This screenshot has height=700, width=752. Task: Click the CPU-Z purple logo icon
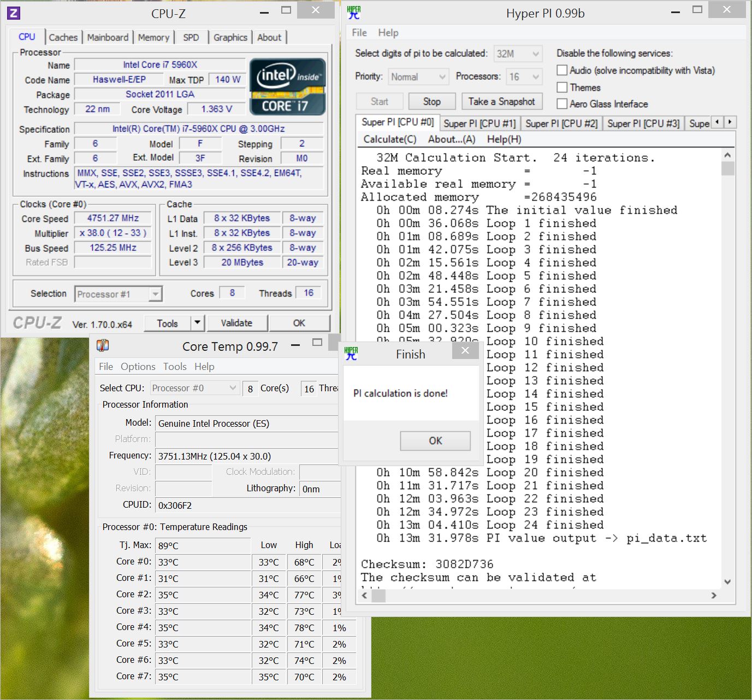pyautogui.click(x=14, y=13)
